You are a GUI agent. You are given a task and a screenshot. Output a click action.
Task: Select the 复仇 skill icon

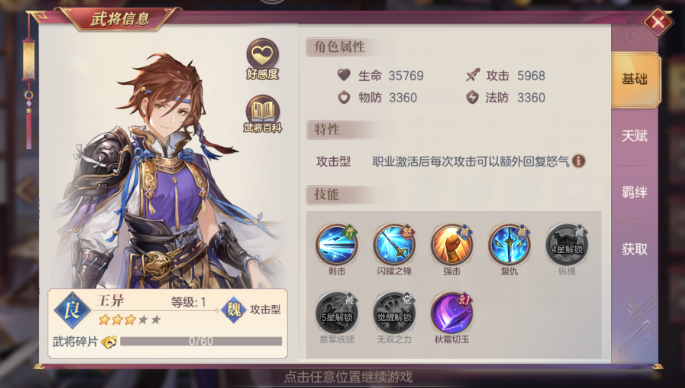[509, 245]
